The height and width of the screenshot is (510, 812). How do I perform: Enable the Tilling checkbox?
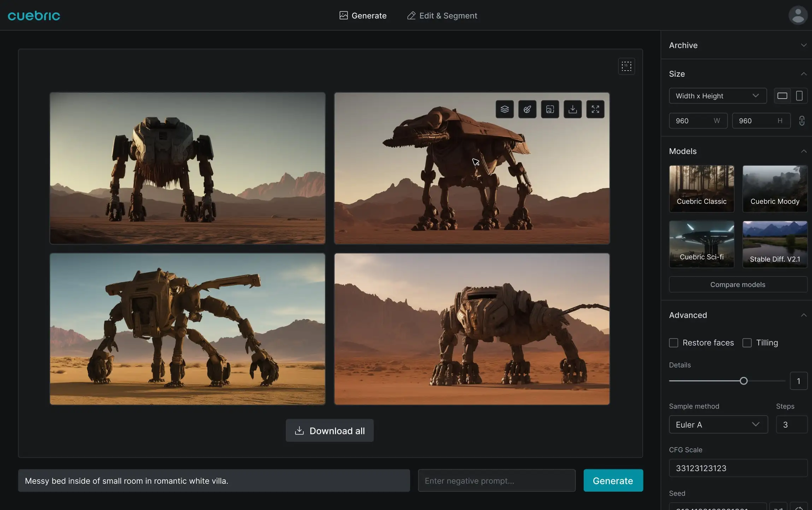click(747, 343)
